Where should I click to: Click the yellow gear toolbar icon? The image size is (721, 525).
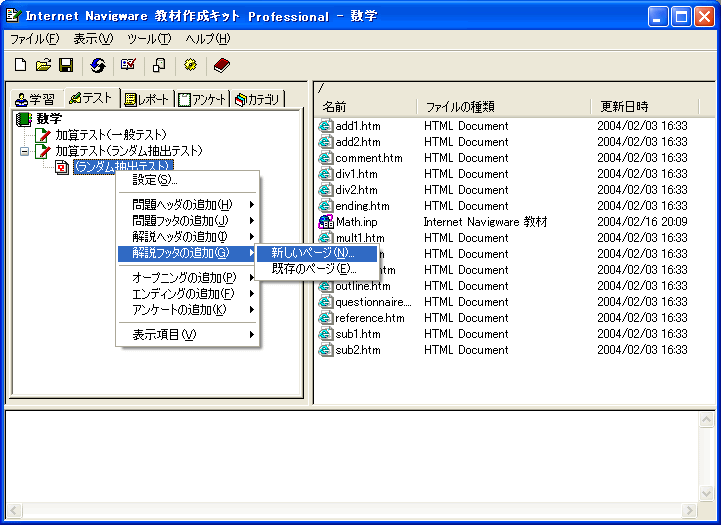(x=190, y=64)
